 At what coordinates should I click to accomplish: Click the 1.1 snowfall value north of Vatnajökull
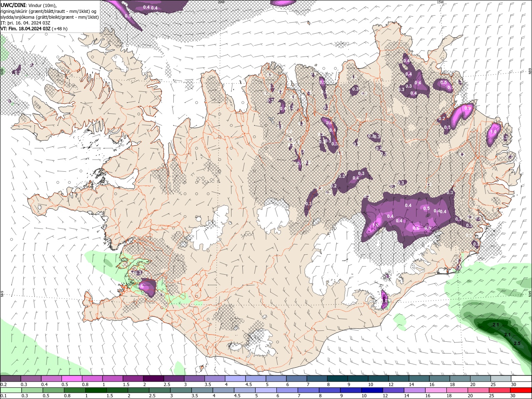pos(375,225)
